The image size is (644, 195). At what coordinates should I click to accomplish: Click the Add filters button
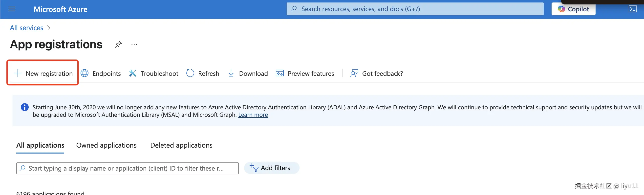point(271,168)
